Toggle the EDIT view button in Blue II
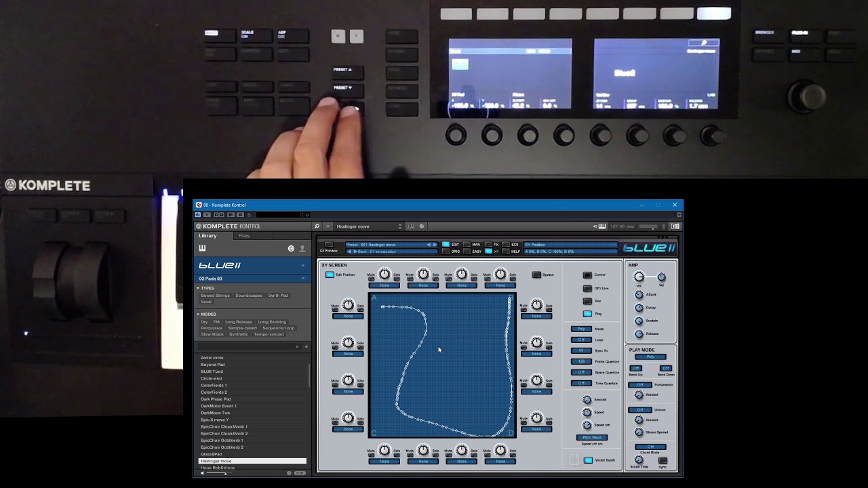868x488 pixels. tap(446, 244)
